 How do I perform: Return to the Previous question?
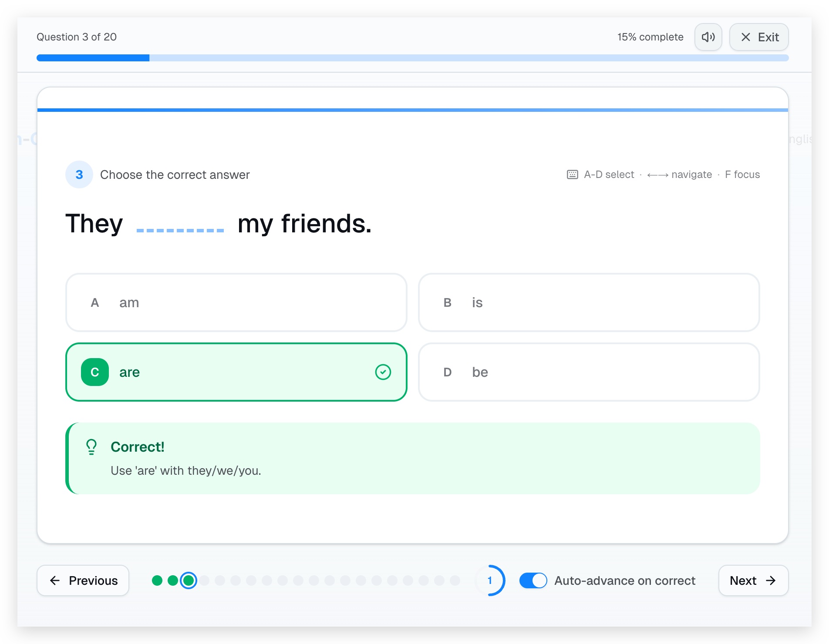tap(83, 580)
